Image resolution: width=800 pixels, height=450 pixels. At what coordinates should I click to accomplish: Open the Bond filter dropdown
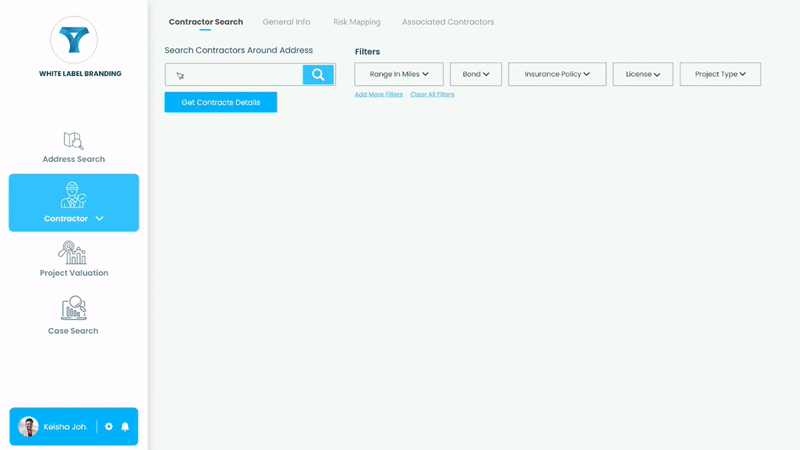pyautogui.click(x=476, y=74)
